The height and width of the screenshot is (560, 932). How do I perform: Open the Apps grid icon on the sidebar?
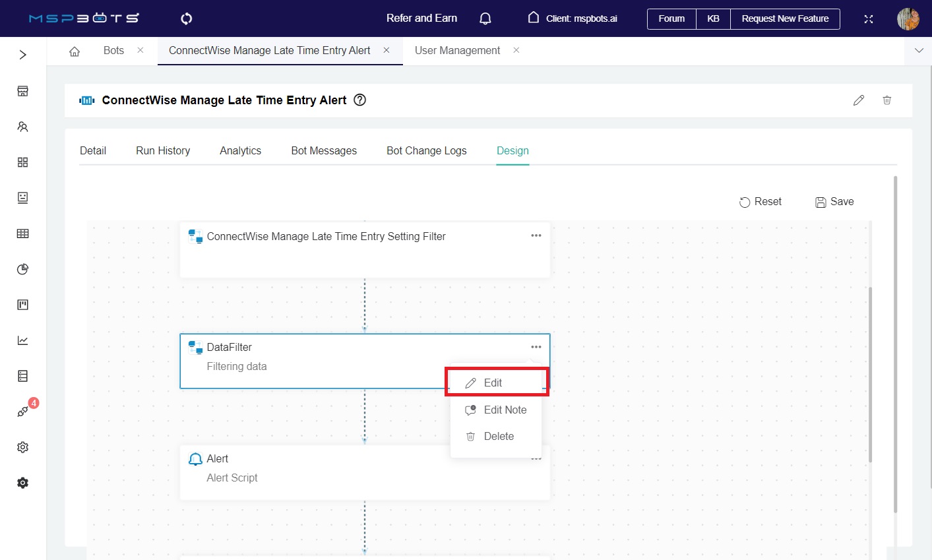[x=22, y=162]
